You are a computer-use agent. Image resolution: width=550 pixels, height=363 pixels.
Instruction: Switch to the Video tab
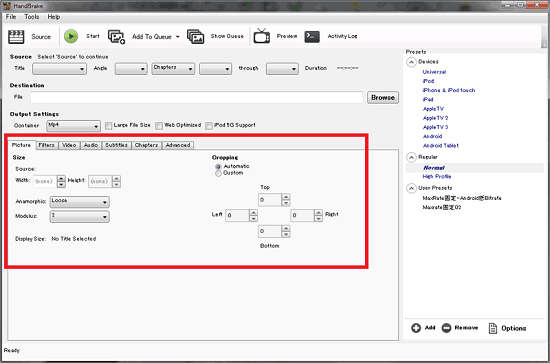click(x=69, y=145)
